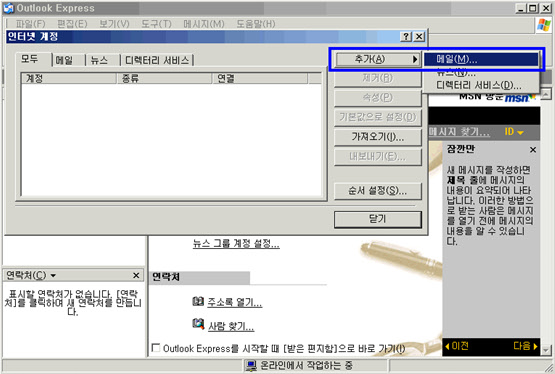Click the address book icon beside 주소록 열기
Image resolution: width=555 pixels, height=374 pixels.
[x=198, y=301]
